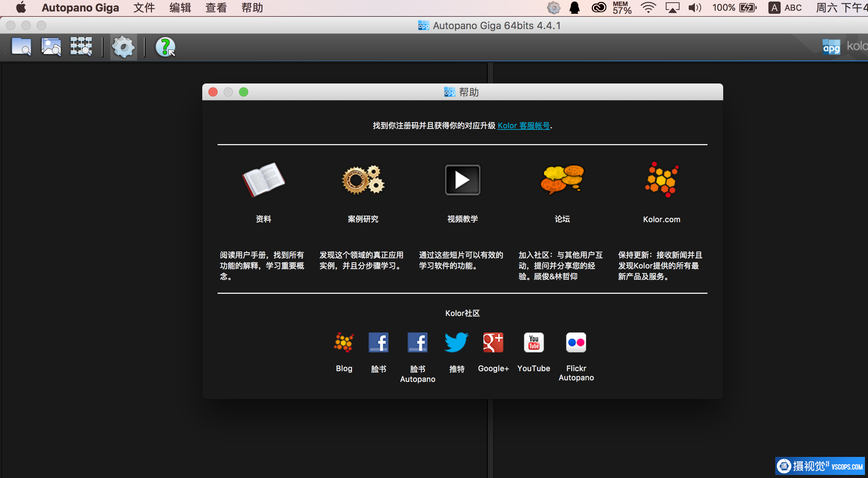Open the Kolor Blog icon

(x=344, y=342)
